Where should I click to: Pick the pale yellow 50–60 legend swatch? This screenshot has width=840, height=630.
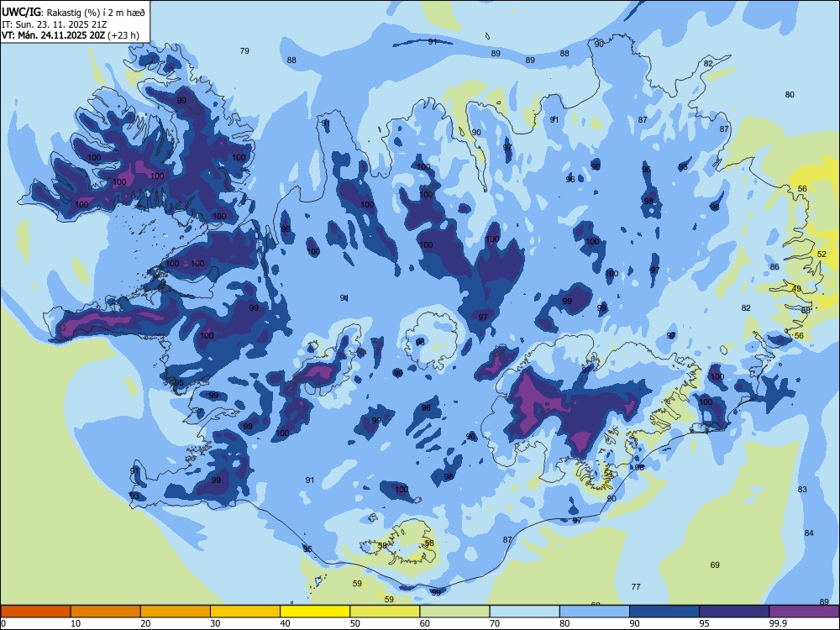385,612
